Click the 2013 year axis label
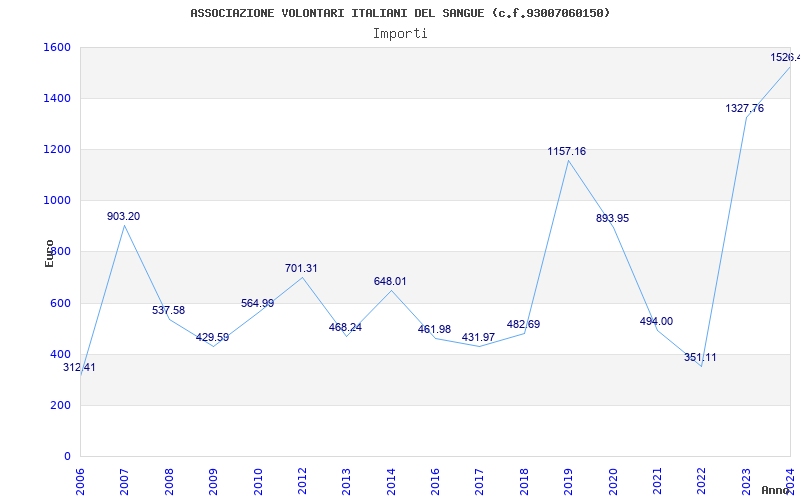The height and width of the screenshot is (500, 800). point(346,482)
